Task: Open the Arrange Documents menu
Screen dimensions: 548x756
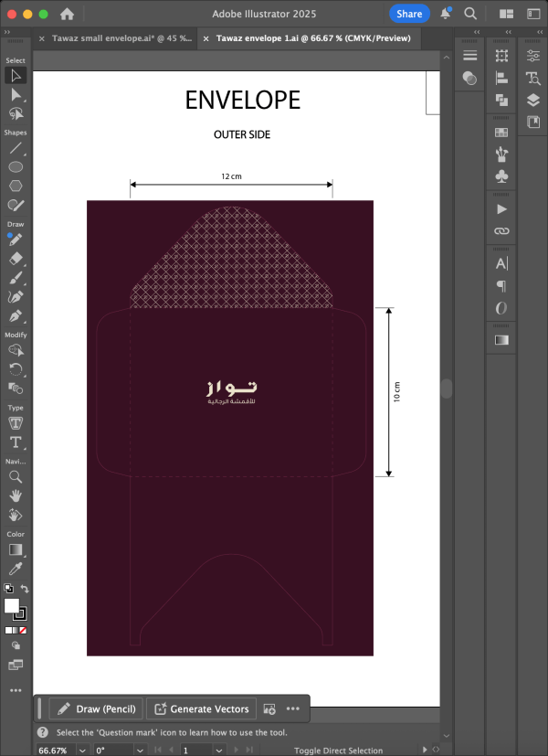Action: 506,14
